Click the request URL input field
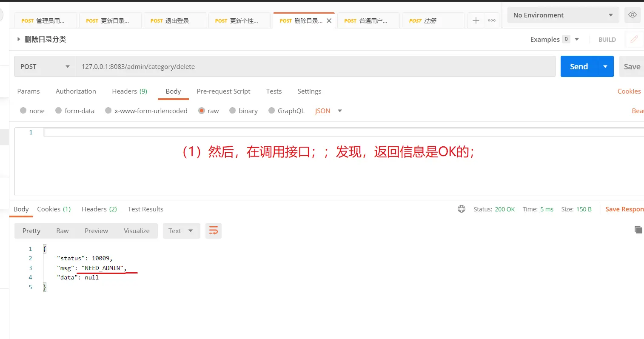 [x=315, y=66]
